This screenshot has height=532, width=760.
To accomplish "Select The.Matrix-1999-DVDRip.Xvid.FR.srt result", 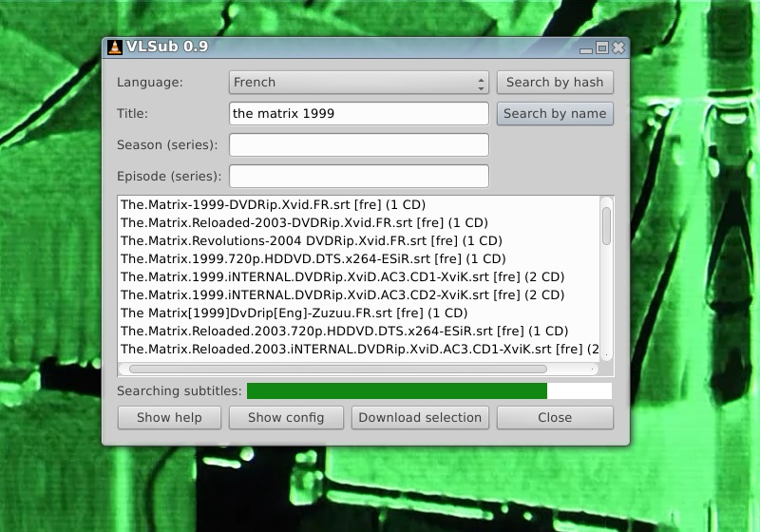I will coord(273,204).
